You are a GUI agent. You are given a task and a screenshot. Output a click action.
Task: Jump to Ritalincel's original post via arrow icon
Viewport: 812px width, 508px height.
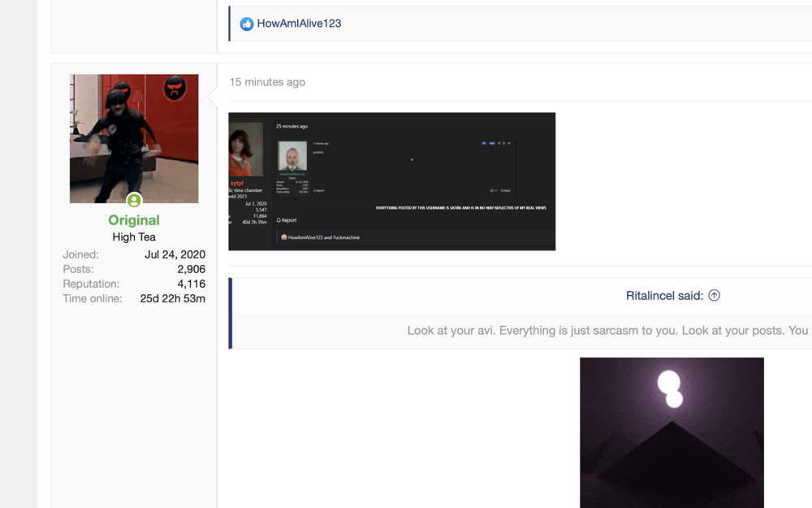coord(714,296)
